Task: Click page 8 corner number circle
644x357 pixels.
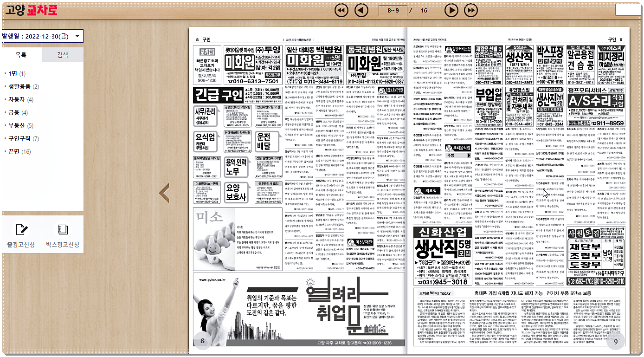Action: click(x=202, y=342)
